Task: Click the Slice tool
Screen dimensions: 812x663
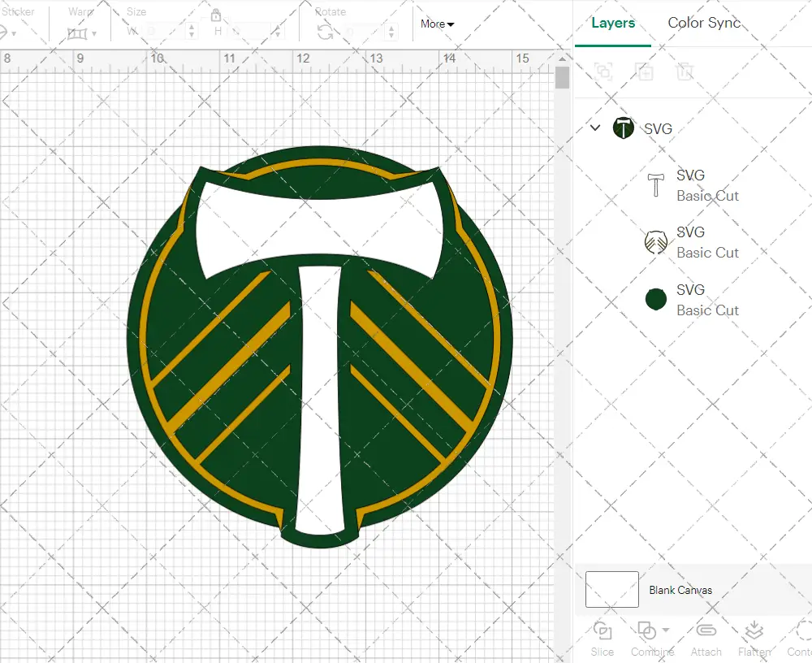Action: click(x=603, y=639)
